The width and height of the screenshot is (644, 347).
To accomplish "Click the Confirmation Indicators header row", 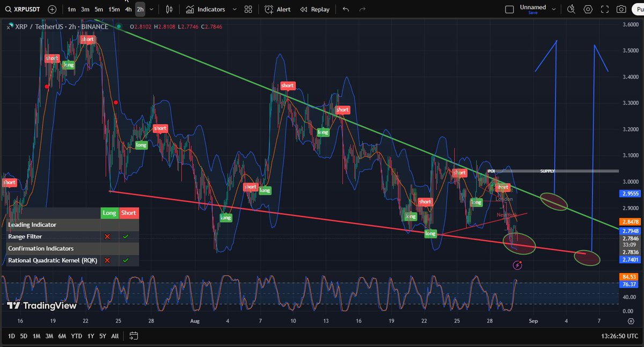I will [72, 249].
